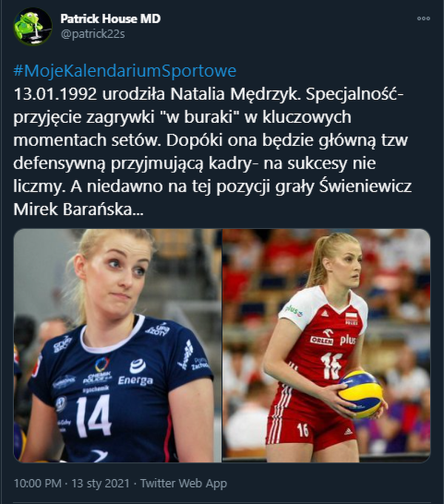Click the Polish flag patch on red jersey
The height and width of the screenshot is (504, 444).
(351, 316)
